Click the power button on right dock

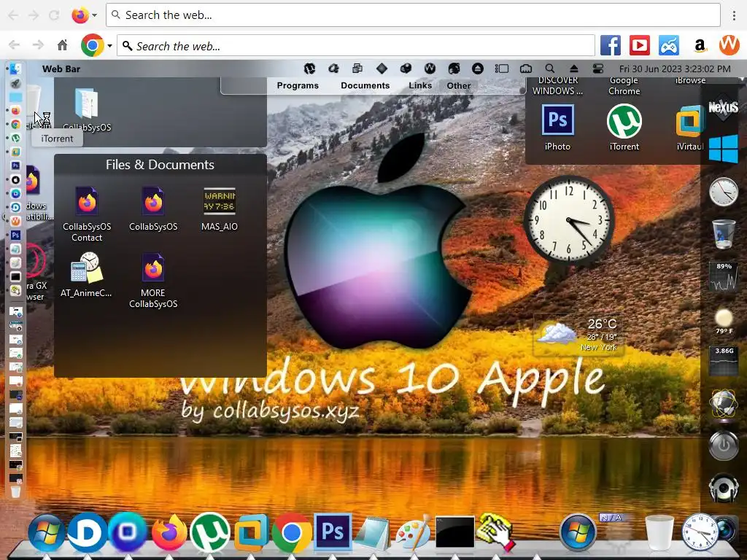723,446
